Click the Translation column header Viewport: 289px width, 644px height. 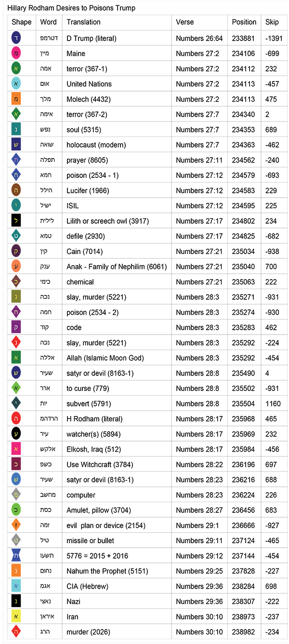click(x=84, y=22)
